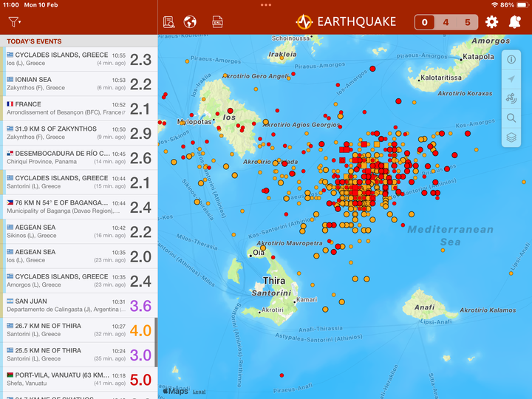The height and width of the screenshot is (399, 532).
Task: Open the San Juan 3.6 event
Action: click(x=78, y=306)
